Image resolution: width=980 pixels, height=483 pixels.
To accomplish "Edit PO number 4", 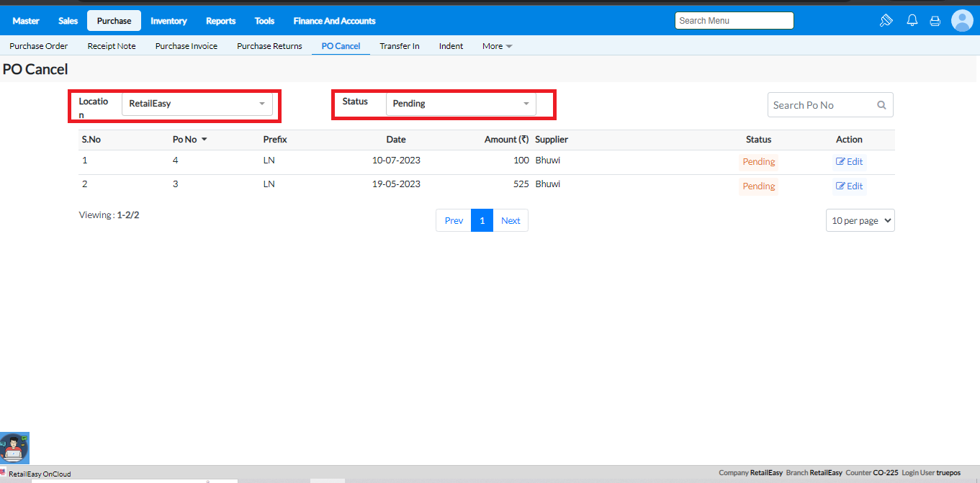I will pyautogui.click(x=850, y=162).
